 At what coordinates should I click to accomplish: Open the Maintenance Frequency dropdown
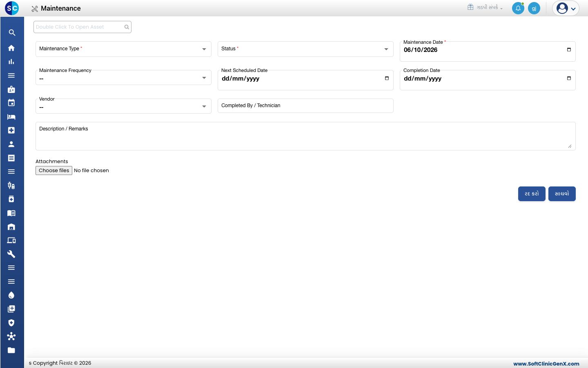tap(123, 78)
